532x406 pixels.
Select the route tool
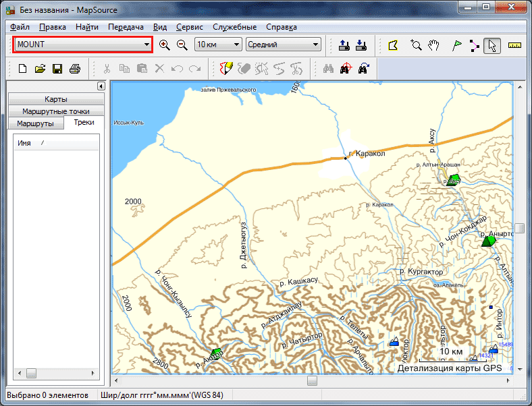pyautogui.click(x=475, y=46)
